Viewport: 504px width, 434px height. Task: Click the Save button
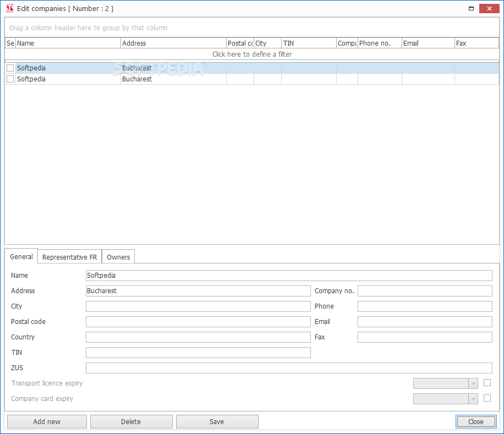[x=217, y=421]
